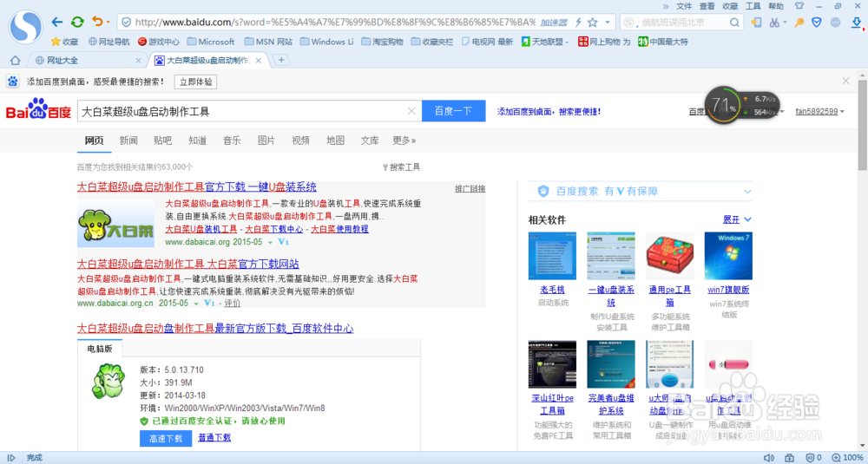This screenshot has height=464, width=868.
Task: Click the 71% memory accelerator ball
Action: point(723,107)
